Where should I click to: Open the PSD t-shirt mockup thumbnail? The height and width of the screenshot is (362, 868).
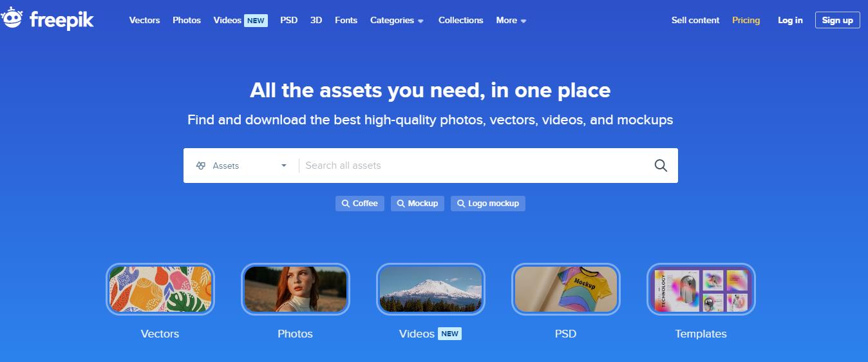click(566, 289)
